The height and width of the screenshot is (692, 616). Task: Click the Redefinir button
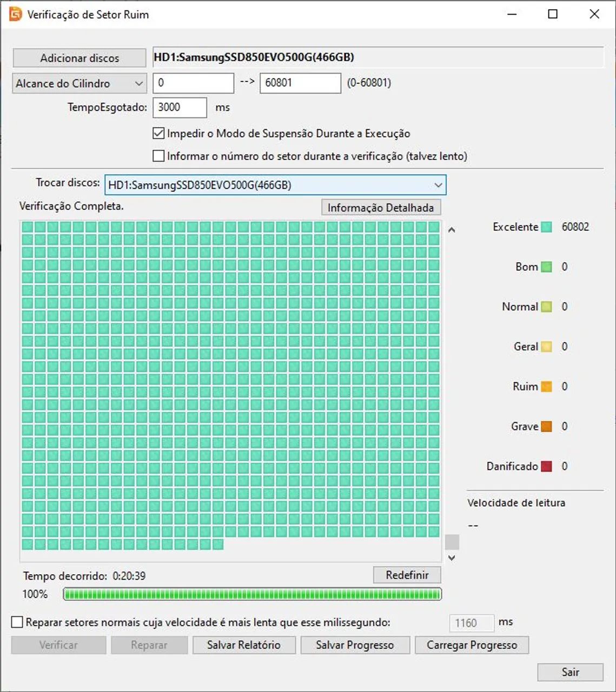point(407,575)
